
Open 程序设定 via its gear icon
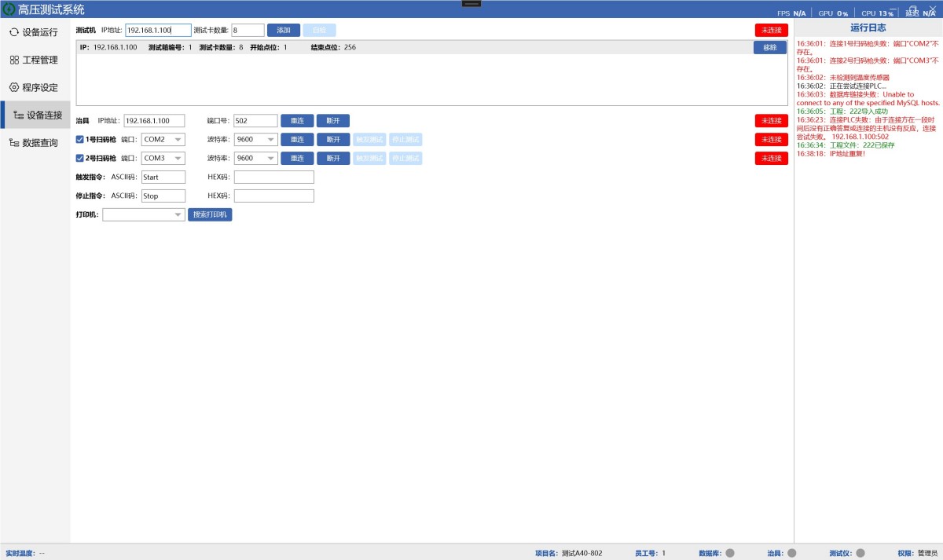click(x=13, y=87)
